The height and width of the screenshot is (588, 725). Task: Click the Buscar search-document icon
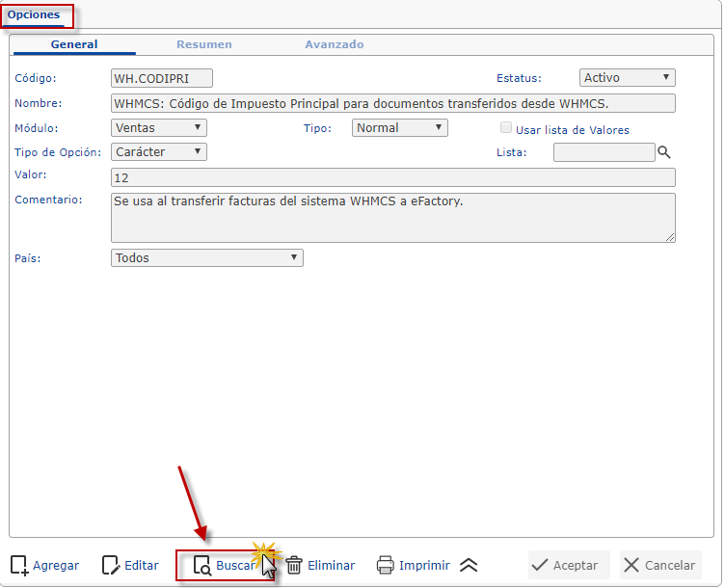(x=202, y=566)
